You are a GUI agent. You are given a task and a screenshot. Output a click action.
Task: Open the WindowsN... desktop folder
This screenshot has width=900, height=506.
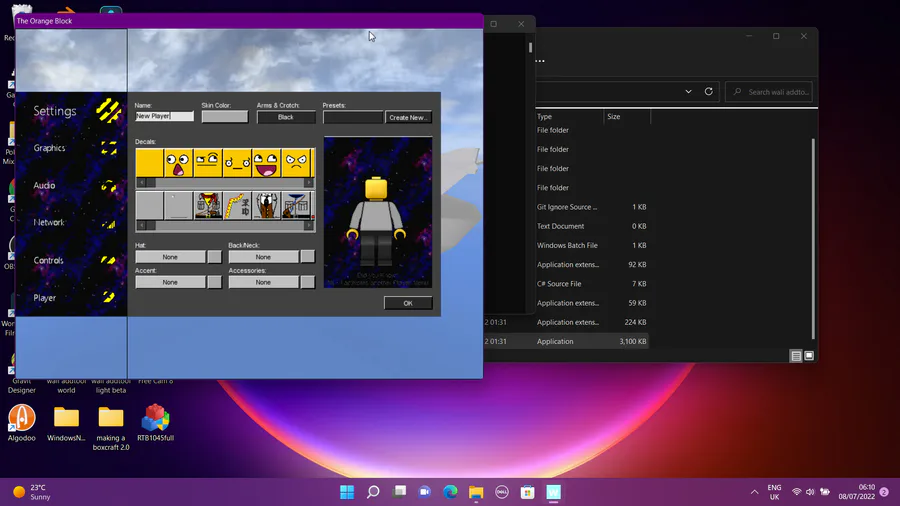pos(66,423)
